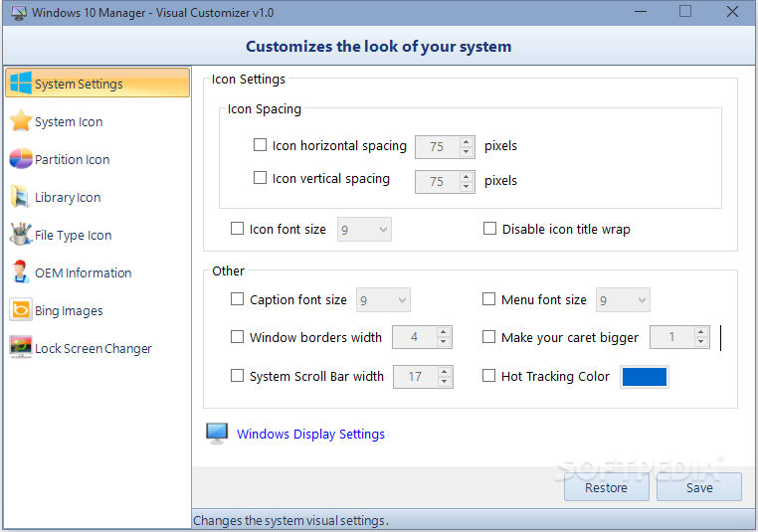Go to Partition Icon section

click(72, 159)
